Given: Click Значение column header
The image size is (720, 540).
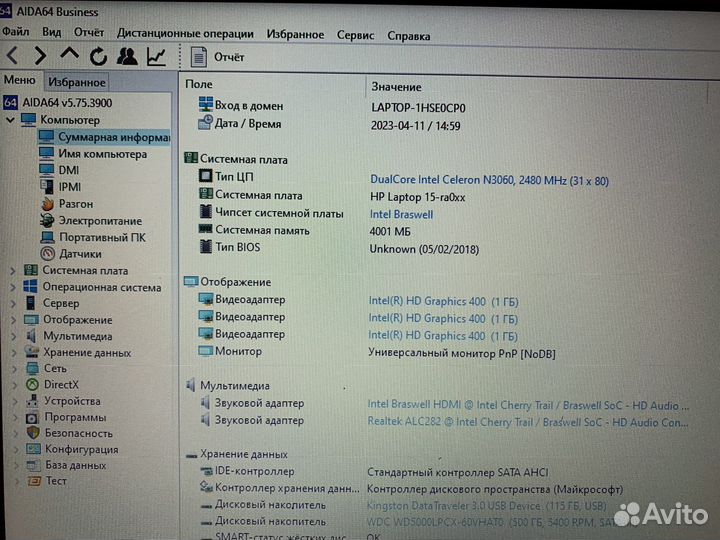Looking at the screenshot, I should point(396,87).
